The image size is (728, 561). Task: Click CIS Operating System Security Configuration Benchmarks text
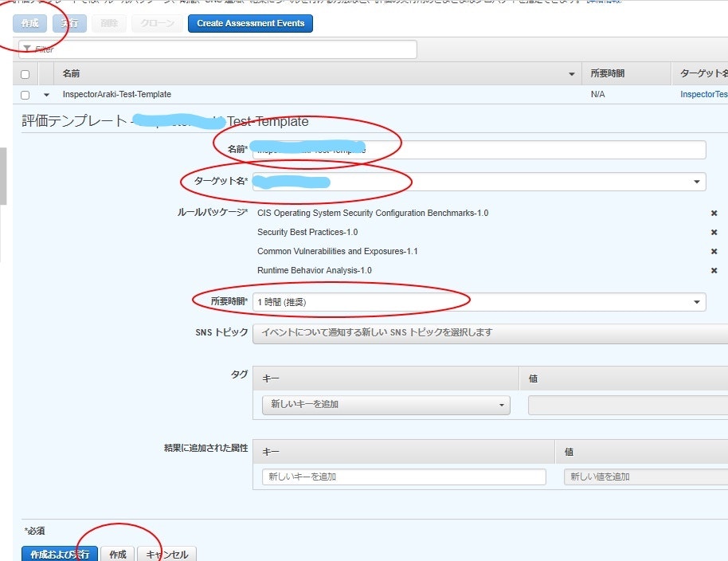point(373,213)
